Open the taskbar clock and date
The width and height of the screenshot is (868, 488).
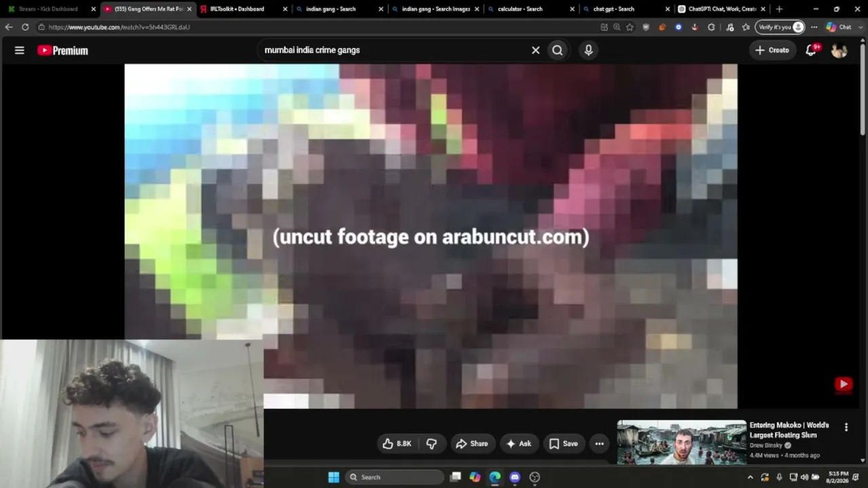pyautogui.click(x=838, y=477)
